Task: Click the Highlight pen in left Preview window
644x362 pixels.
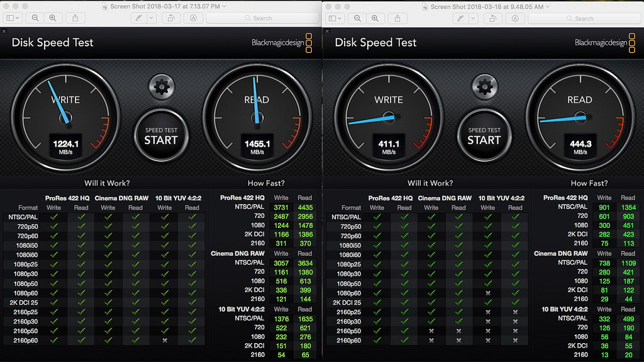Action: 139,18
